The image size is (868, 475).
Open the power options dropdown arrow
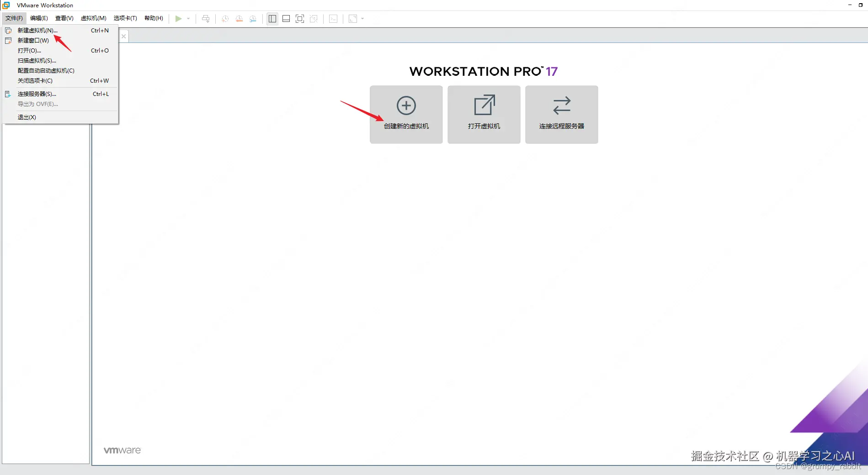(x=188, y=19)
